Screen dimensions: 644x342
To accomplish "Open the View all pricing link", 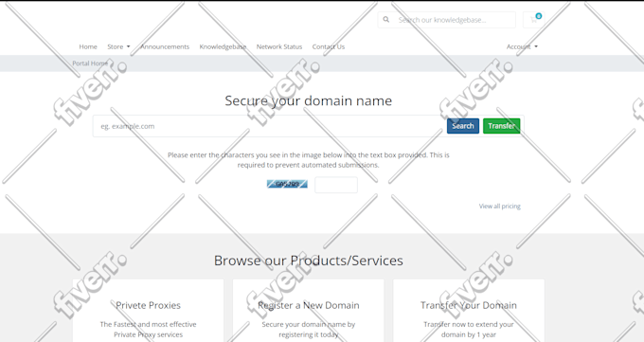I will [499, 206].
